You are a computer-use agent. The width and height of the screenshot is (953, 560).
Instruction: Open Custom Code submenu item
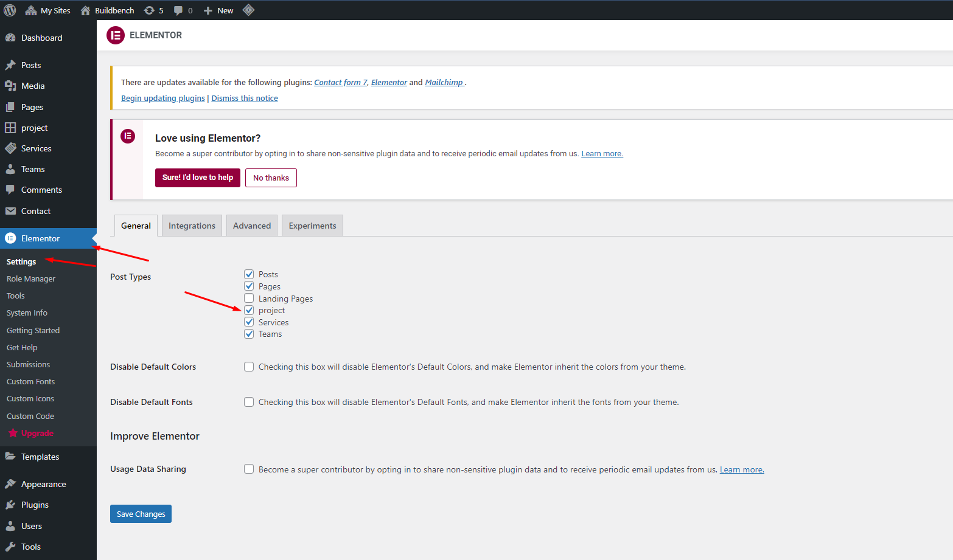click(x=30, y=416)
